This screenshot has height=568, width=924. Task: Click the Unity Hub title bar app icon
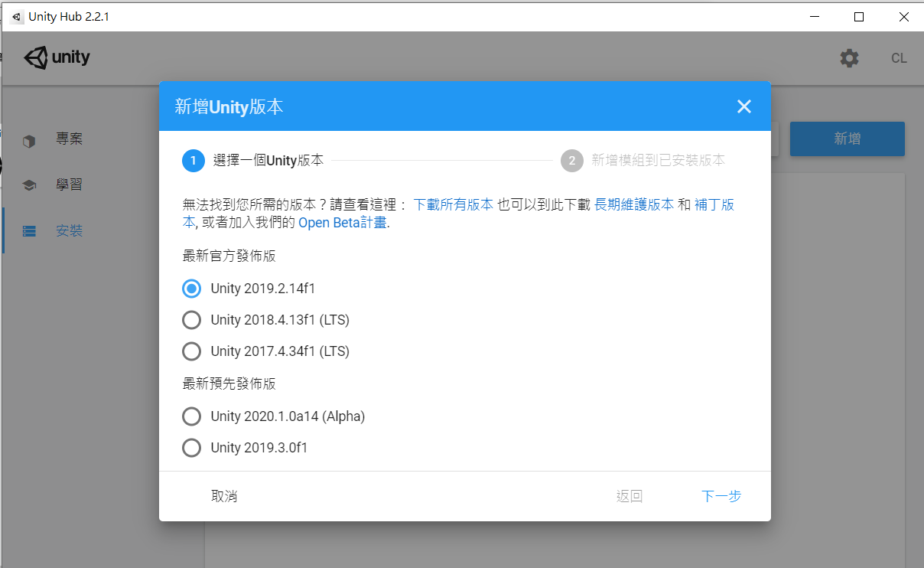tap(17, 16)
